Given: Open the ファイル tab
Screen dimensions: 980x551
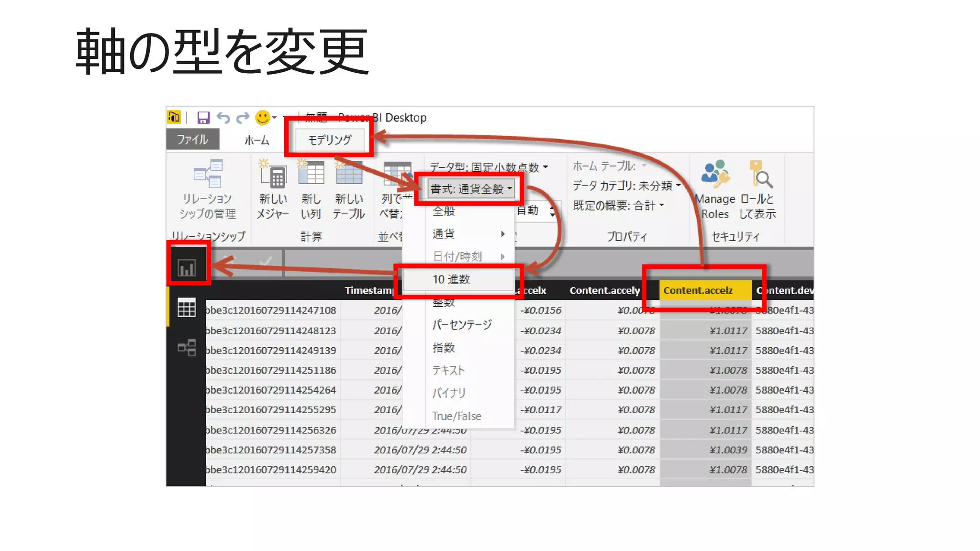Looking at the screenshot, I should coord(193,139).
